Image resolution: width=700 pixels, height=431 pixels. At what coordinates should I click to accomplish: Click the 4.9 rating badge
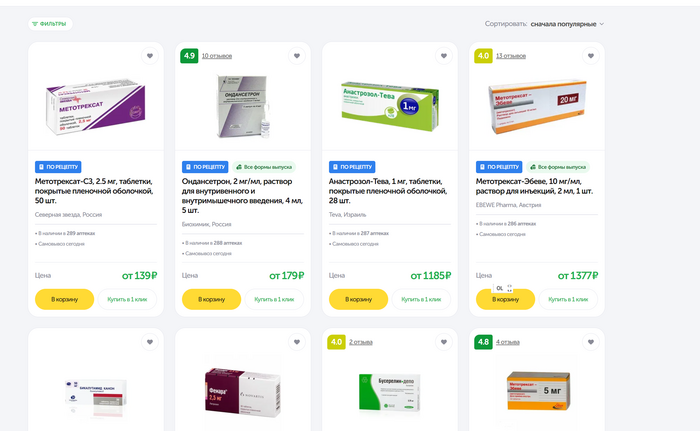[x=189, y=56]
